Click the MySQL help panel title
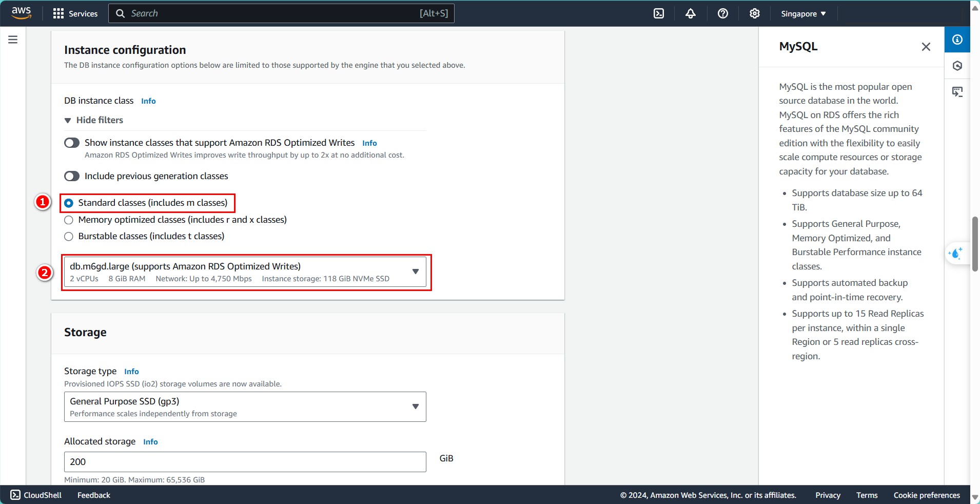Viewport: 980px width, 504px height. tap(798, 47)
